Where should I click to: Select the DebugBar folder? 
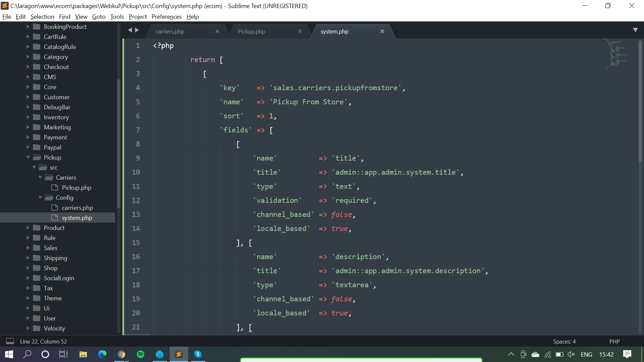(57, 107)
